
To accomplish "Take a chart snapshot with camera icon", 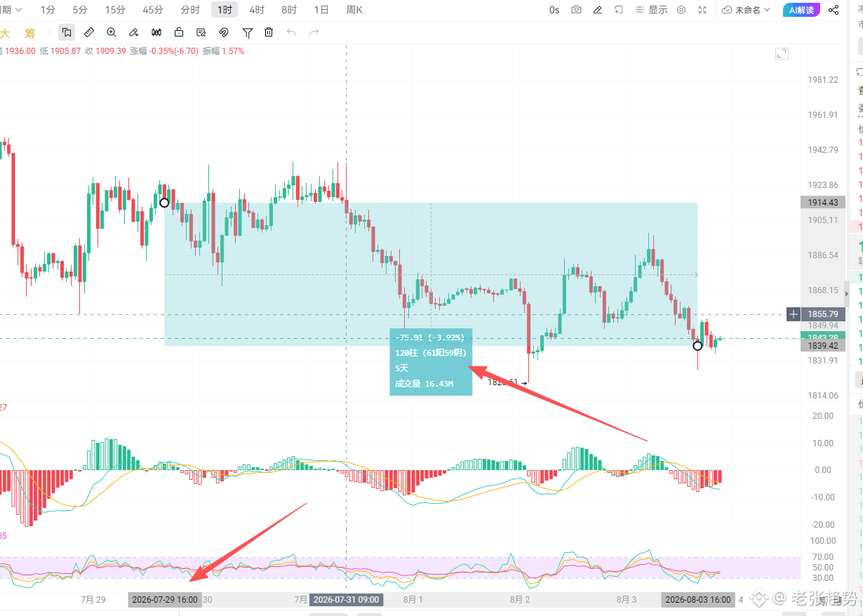I will pos(576,10).
